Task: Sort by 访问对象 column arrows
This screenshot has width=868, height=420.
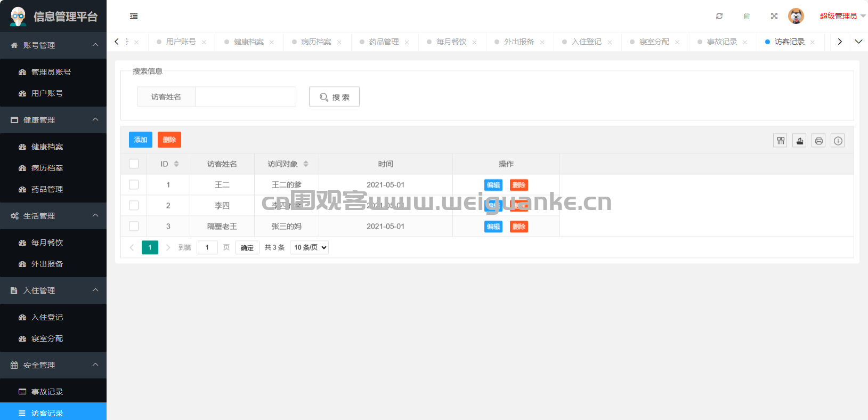Action: tap(306, 164)
